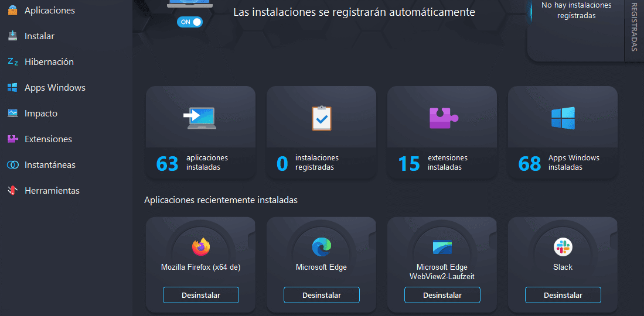Screen dimensions: 644x316
Task: Open the 0 instalaciones registradas card
Action: [322, 133]
